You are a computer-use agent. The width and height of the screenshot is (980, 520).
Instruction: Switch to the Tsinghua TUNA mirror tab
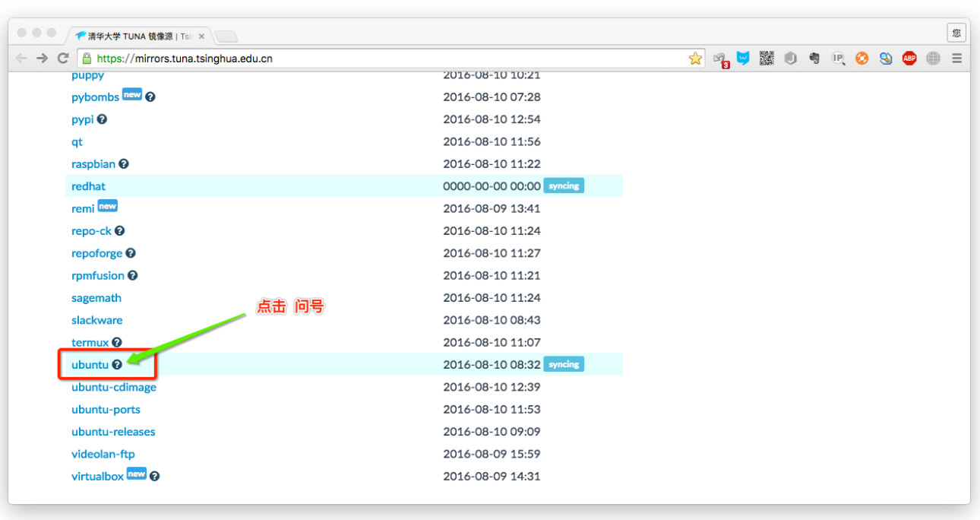click(125, 34)
